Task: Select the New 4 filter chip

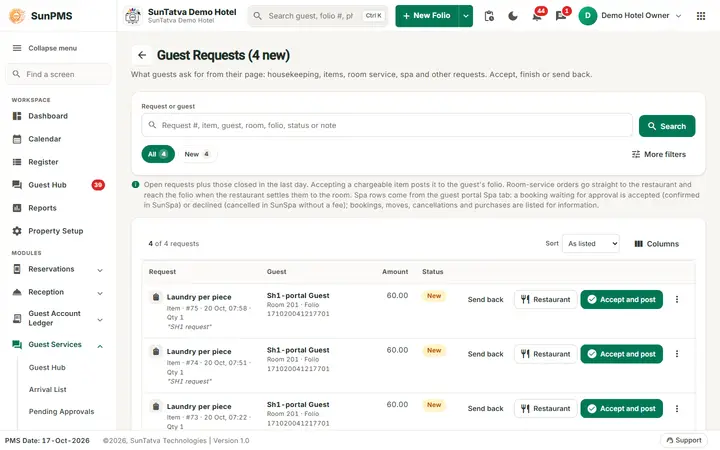Action: (x=197, y=154)
